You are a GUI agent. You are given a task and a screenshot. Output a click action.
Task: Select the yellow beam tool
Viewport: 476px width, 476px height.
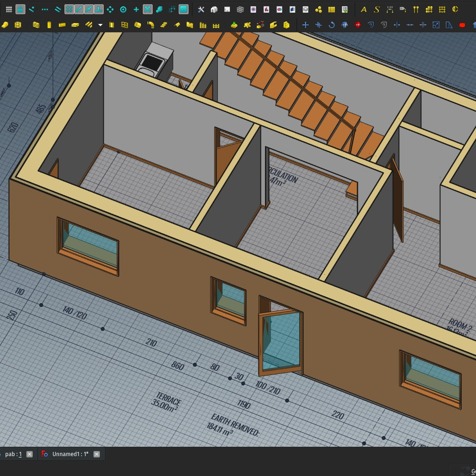coord(62,25)
